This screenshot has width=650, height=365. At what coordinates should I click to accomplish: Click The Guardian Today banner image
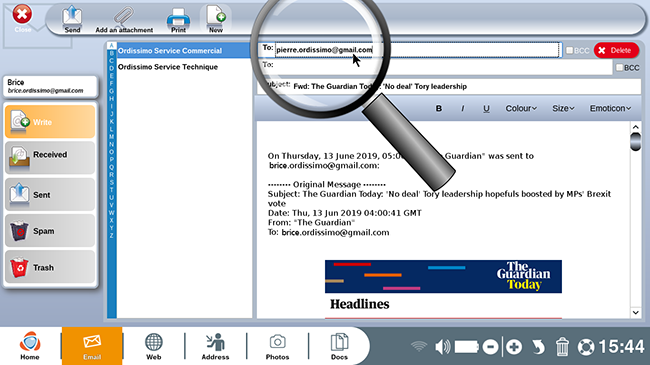[x=443, y=277]
